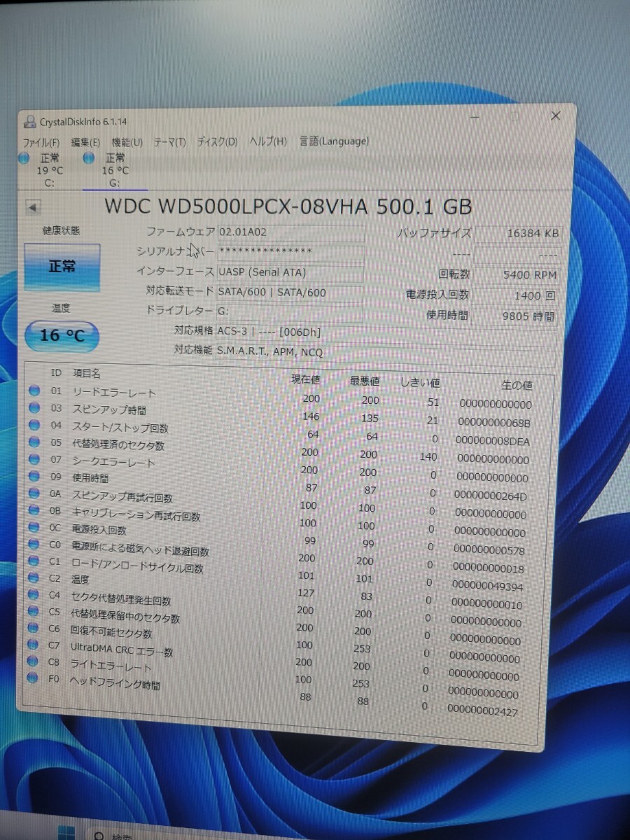The width and height of the screenshot is (630, 840).
Task: Click status icon for ID F0 ヘッドフライング時間
Action: click(x=34, y=678)
